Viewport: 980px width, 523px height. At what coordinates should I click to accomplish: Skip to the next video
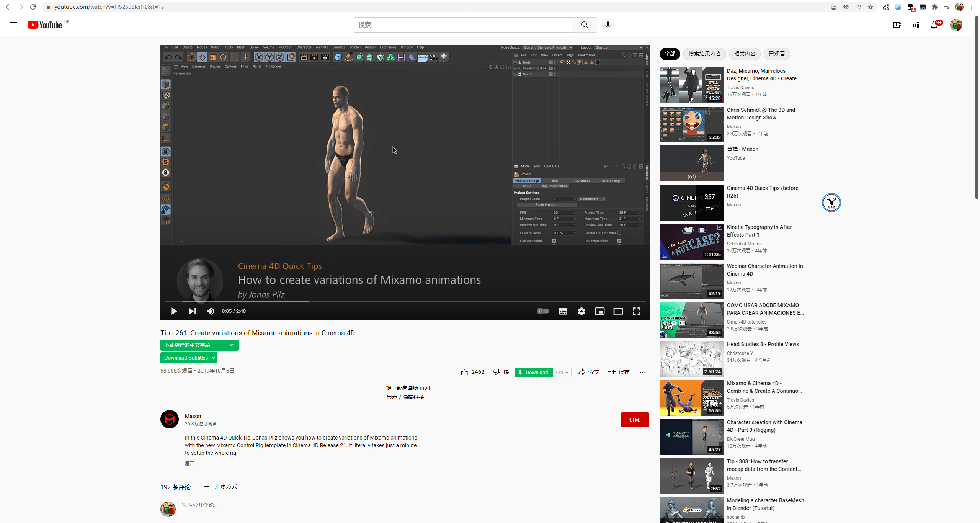(192, 311)
